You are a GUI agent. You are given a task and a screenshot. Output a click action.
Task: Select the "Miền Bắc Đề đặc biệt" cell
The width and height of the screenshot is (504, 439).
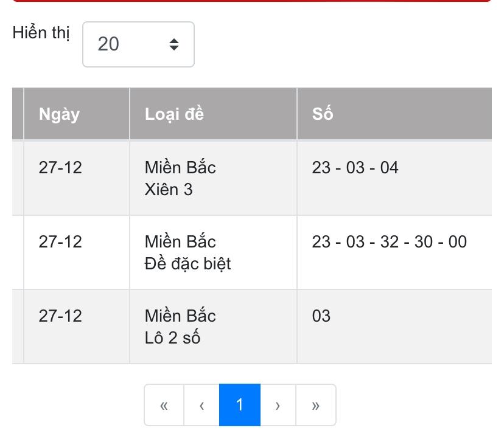click(187, 252)
